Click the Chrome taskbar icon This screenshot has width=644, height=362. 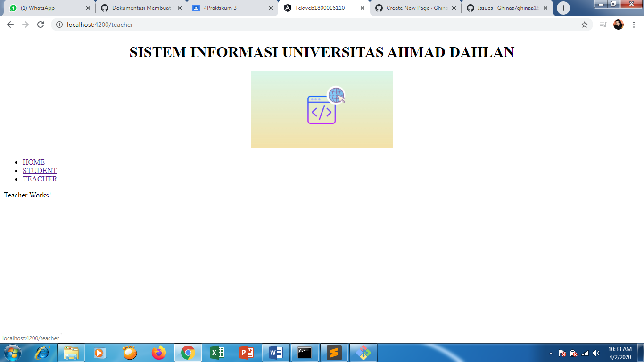[x=188, y=353]
